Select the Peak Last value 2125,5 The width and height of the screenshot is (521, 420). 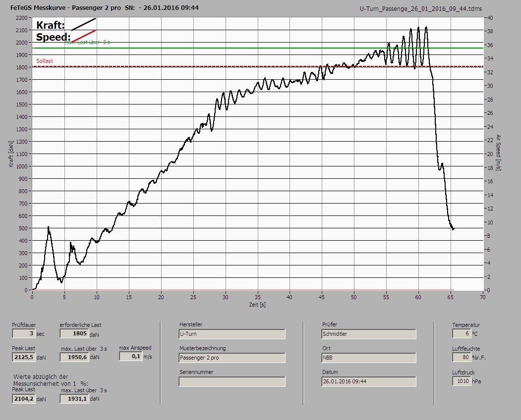tap(24, 357)
